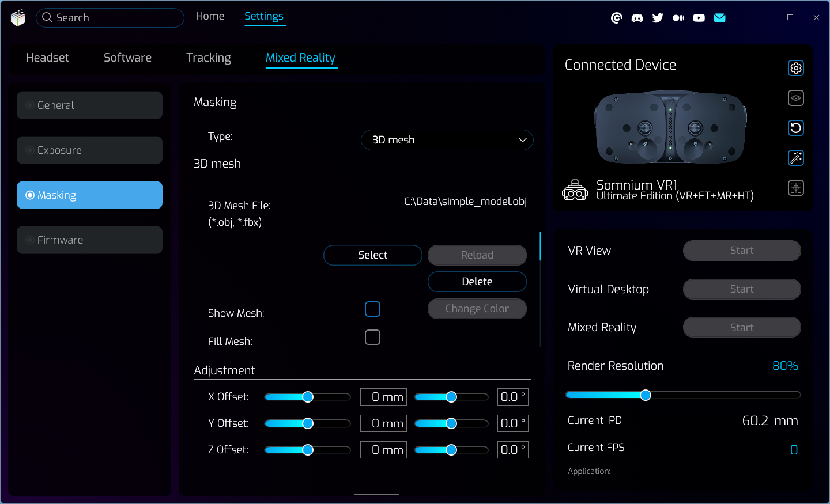
Task: Click the email envelope icon
Action: pyautogui.click(x=719, y=18)
